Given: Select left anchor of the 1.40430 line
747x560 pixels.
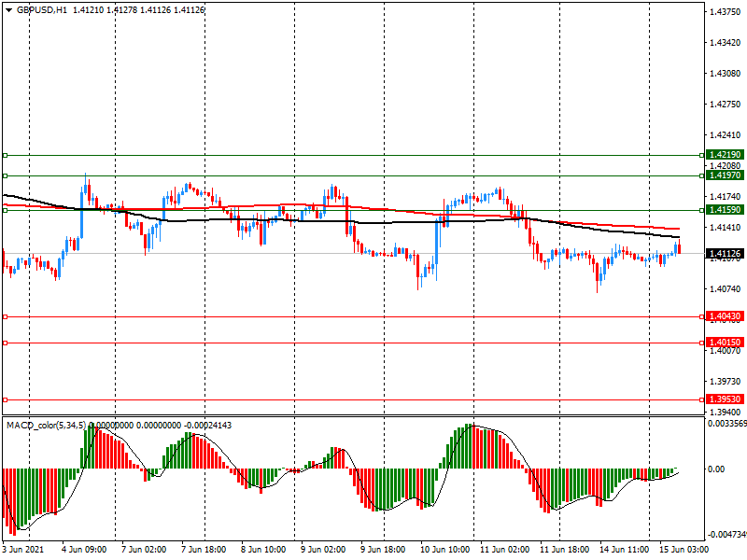Looking at the screenshot, I should click(x=5, y=317).
